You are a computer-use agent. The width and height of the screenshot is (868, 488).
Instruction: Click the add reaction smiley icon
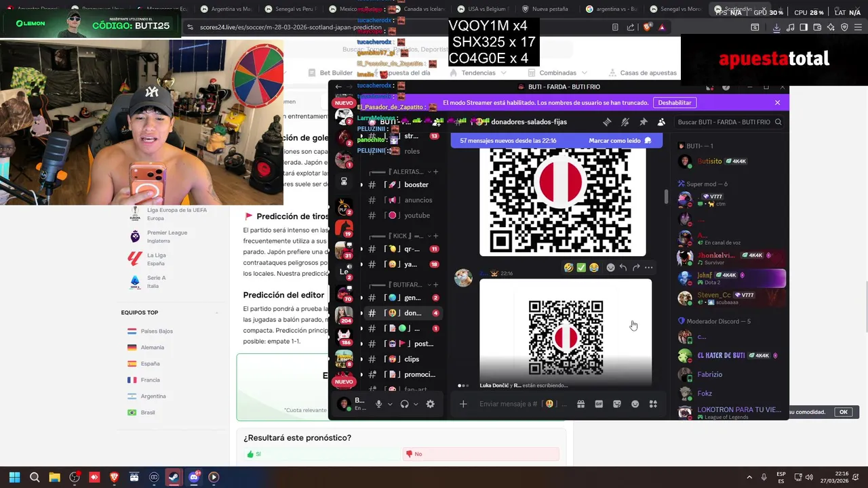click(x=610, y=268)
